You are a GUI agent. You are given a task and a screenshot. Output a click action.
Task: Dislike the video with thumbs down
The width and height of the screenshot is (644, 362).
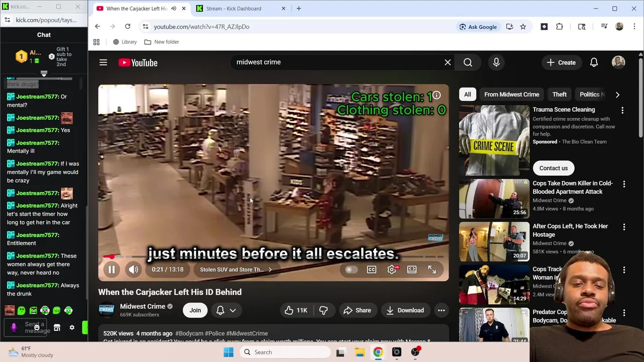point(324,310)
